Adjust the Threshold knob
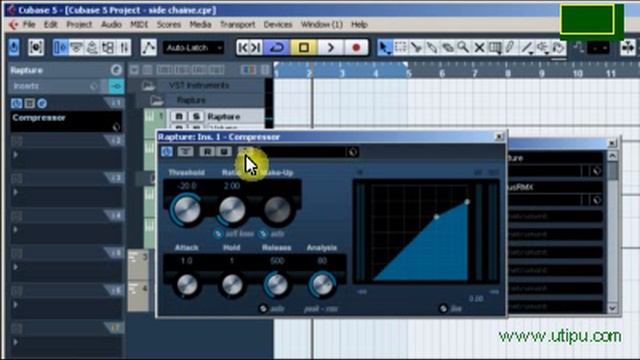640x360 pixels. pos(187,209)
